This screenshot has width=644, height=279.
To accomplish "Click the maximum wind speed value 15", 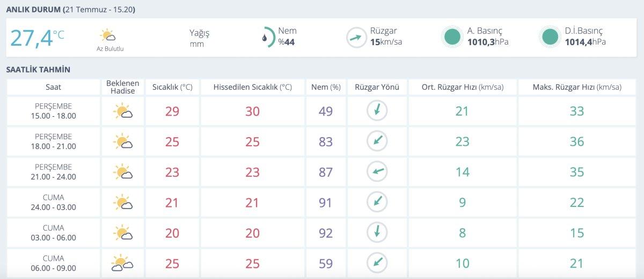I will 577,233.
